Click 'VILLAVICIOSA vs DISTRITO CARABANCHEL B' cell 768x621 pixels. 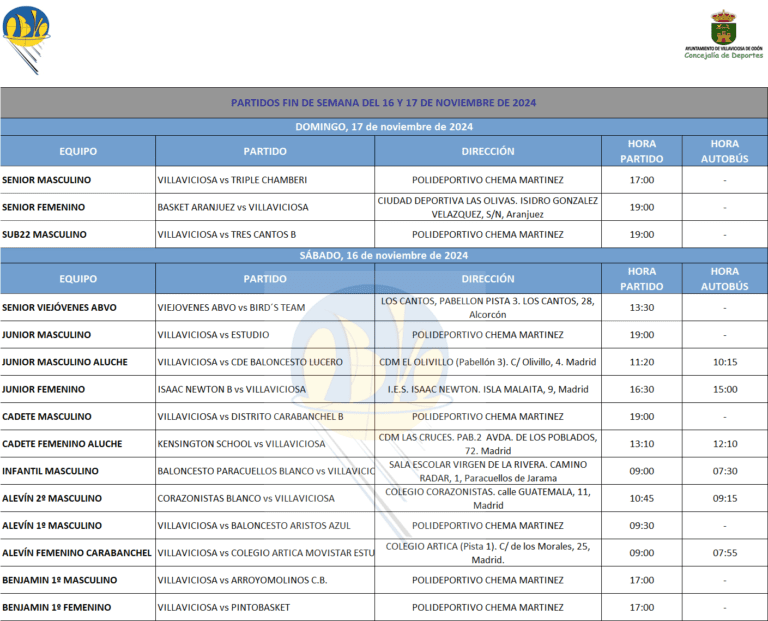265,417
